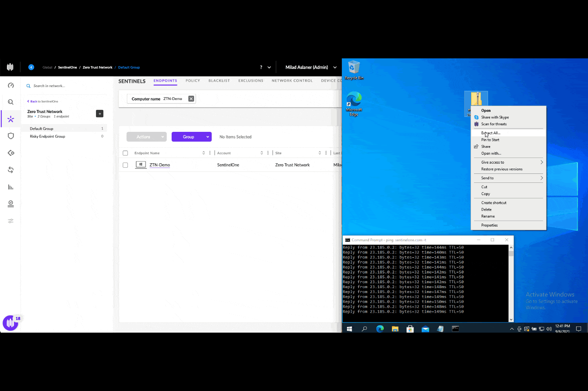Click the plus button next to Zero Trust Network

click(100, 114)
